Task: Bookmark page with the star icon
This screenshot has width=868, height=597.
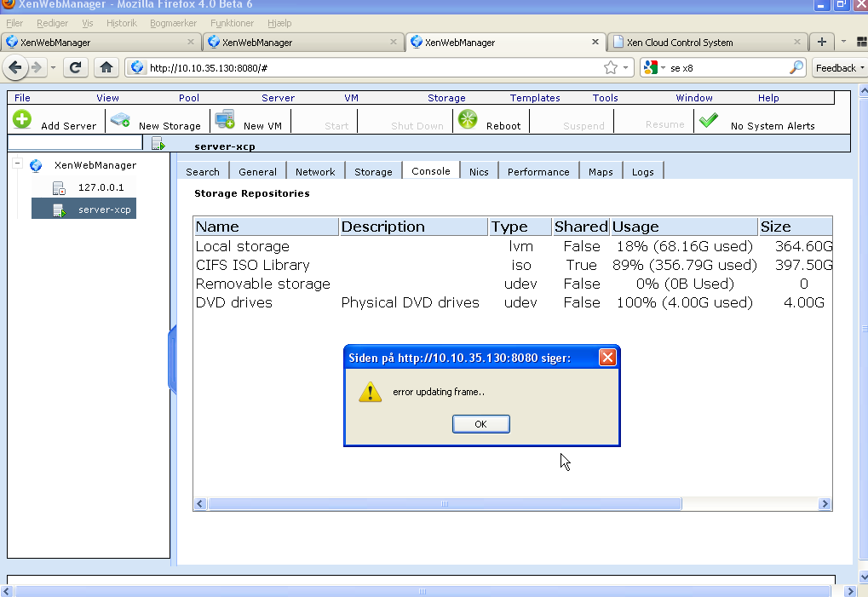Action: tap(610, 67)
